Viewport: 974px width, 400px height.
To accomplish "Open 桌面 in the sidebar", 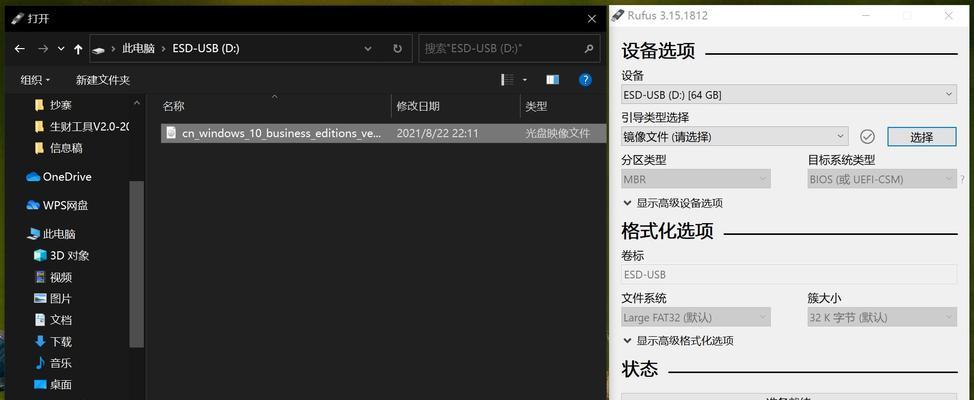I will [x=53, y=384].
